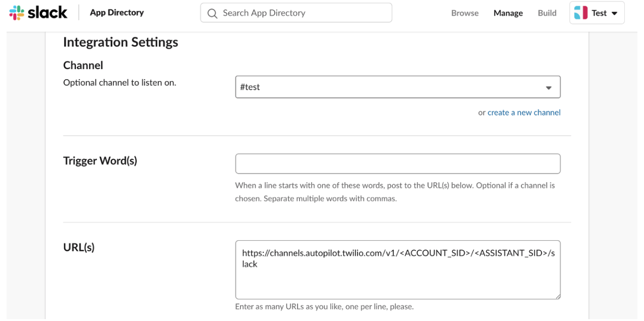Click inside the URL(s) text area

point(398,270)
